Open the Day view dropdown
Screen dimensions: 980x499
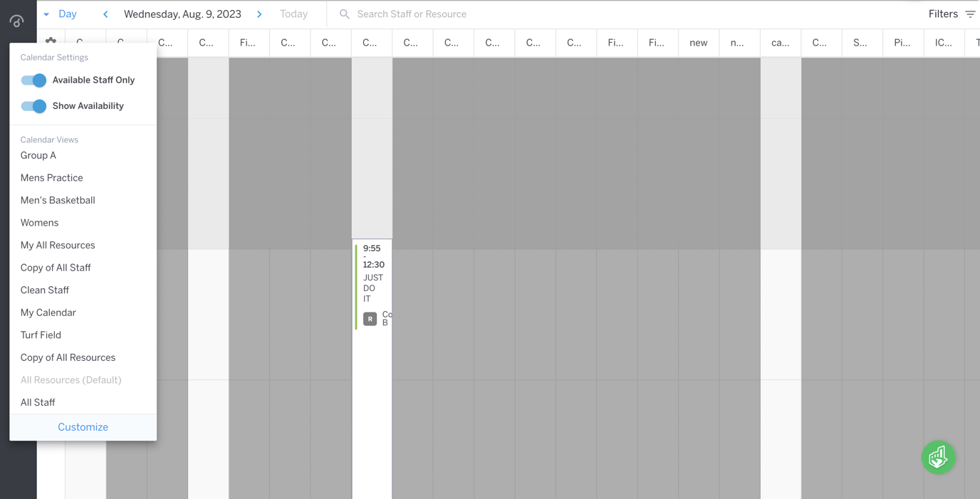(68, 14)
